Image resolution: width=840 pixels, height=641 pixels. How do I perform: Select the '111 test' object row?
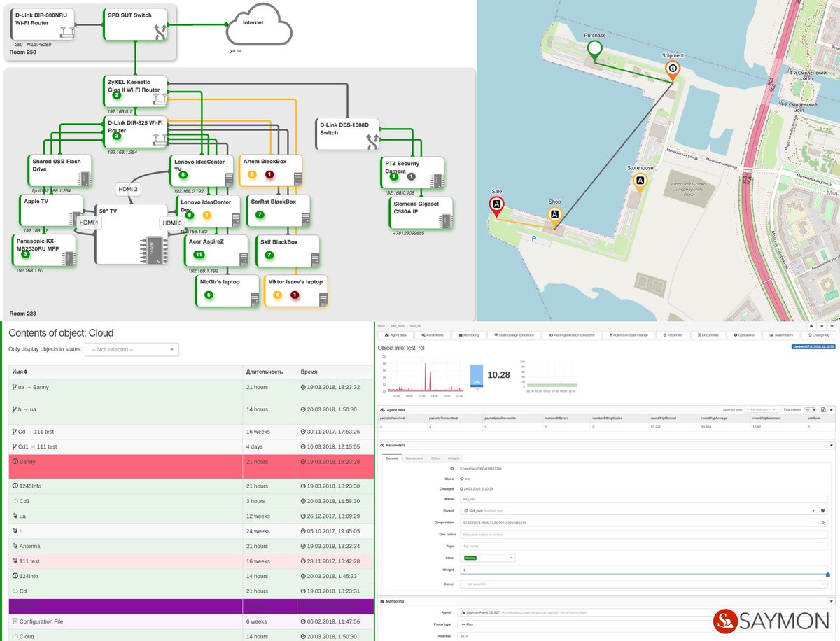(192, 561)
